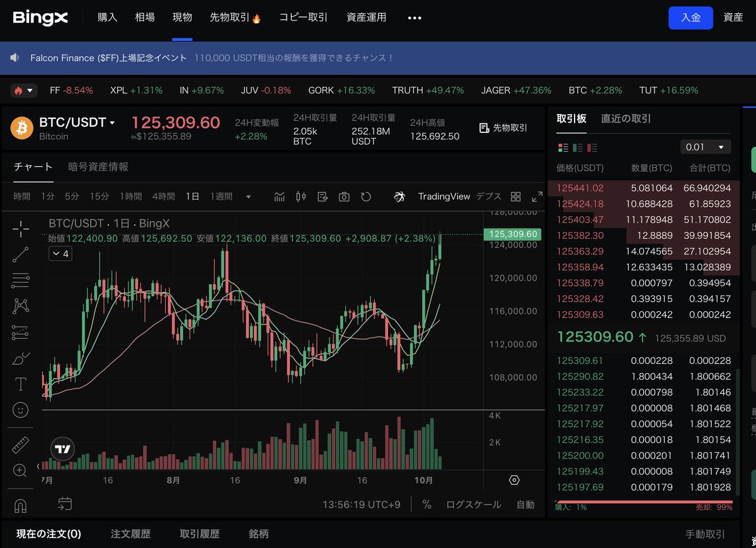Screen dimensions: 756x548
Task: Open the emoji sticker tool
Action: pyautogui.click(x=21, y=410)
